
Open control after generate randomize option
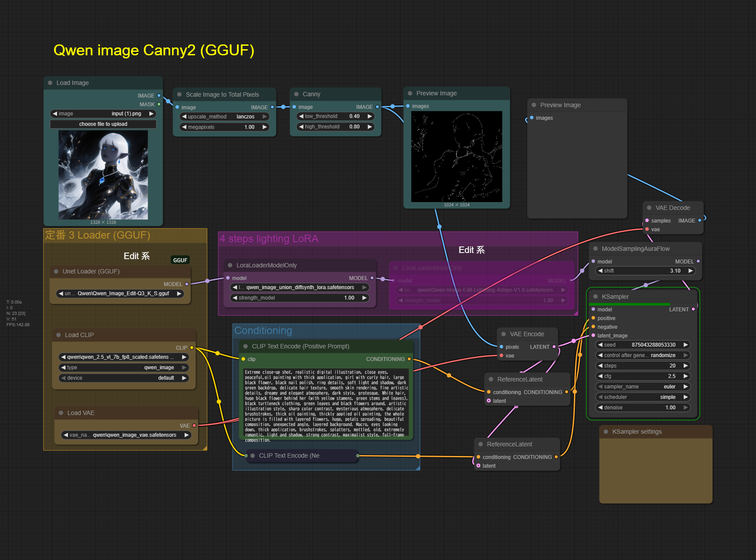point(642,355)
